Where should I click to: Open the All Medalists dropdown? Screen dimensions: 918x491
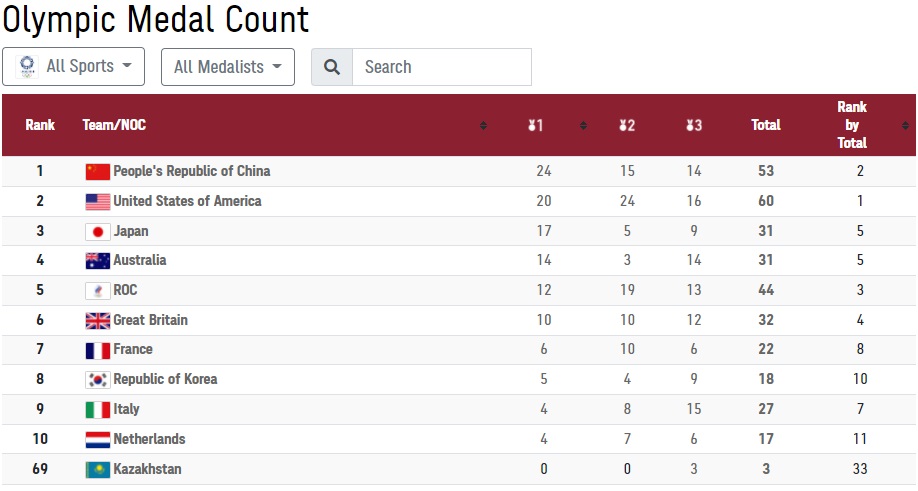(x=228, y=67)
